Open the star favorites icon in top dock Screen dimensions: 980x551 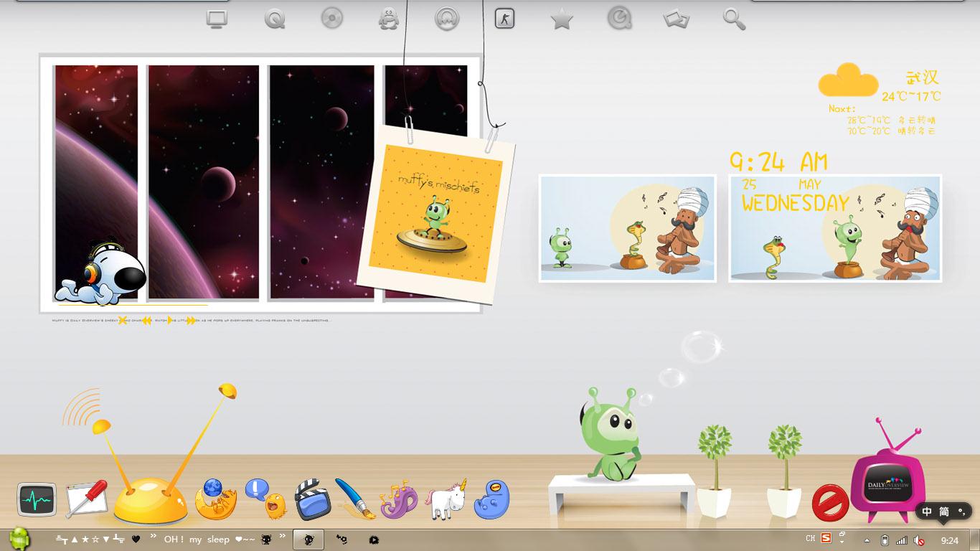[x=562, y=19]
